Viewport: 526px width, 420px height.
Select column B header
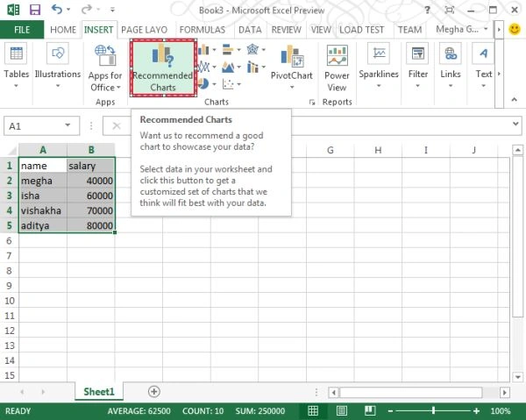pos(91,150)
